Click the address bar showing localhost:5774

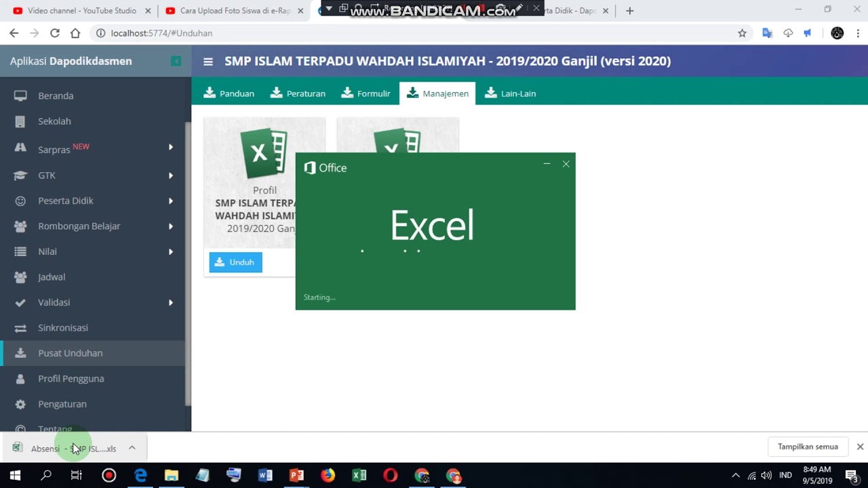click(x=414, y=33)
